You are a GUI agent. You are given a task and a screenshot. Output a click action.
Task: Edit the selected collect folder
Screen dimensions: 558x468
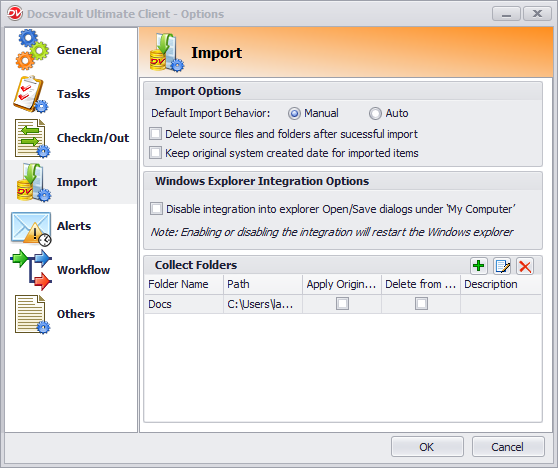(502, 266)
